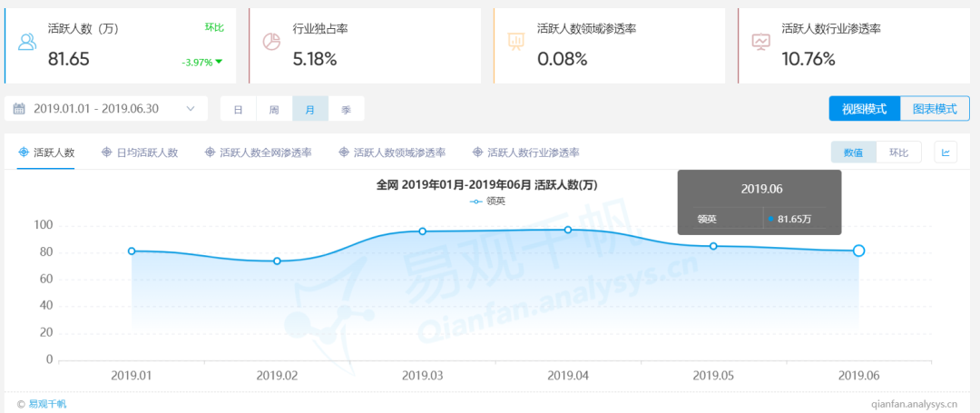Open the chart type switch icon
Image resolution: width=980 pixels, height=413 pixels.
[x=946, y=152]
